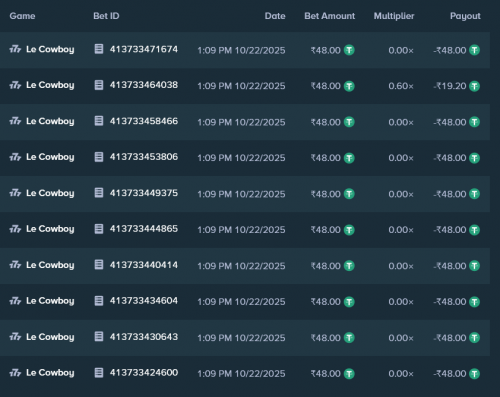This screenshot has width=500, height=397.
Task: Open bet ID link 413733464038
Action: tap(144, 85)
